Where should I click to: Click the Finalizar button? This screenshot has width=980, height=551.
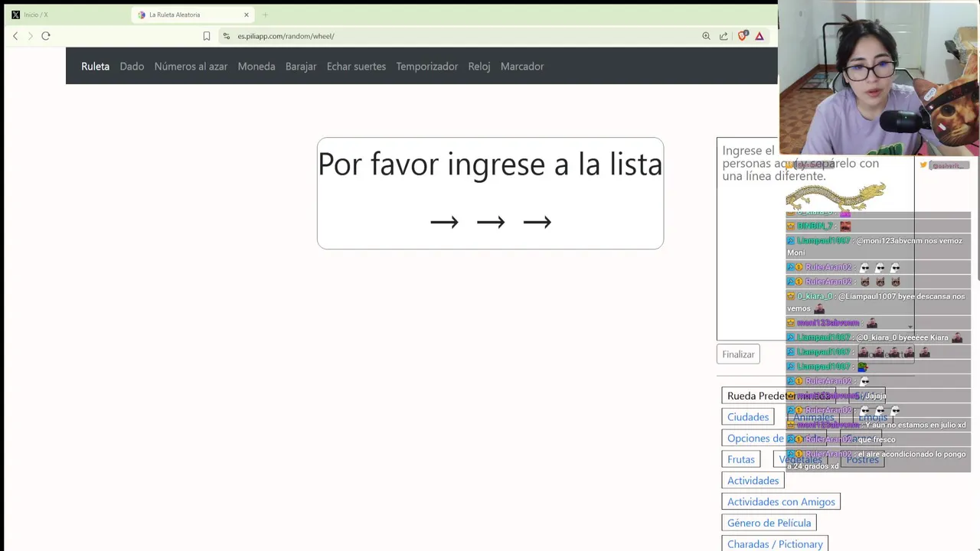click(x=739, y=354)
